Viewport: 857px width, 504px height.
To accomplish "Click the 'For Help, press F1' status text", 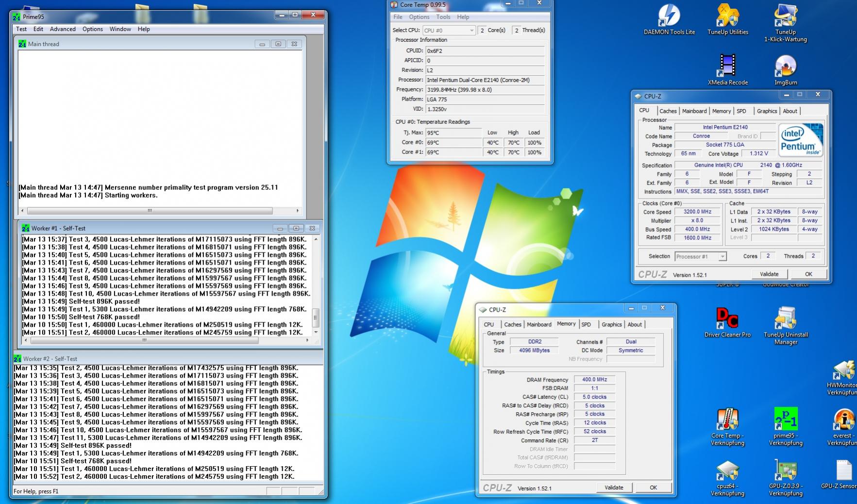I will (x=36, y=491).
